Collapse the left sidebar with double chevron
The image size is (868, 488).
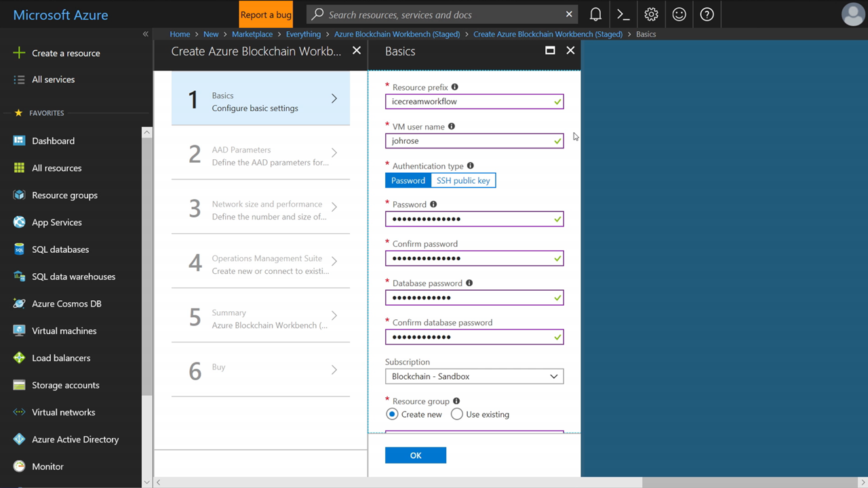point(145,34)
